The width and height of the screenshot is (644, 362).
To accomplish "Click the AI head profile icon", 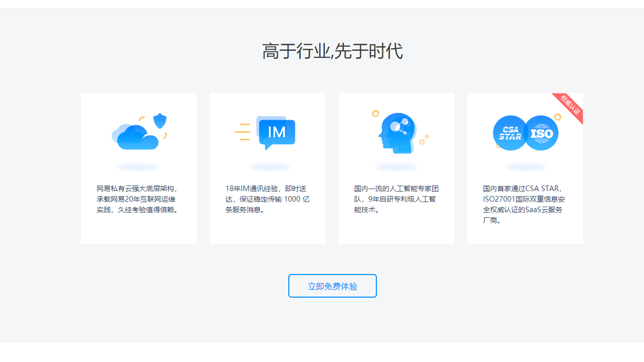I will pyautogui.click(x=396, y=133).
